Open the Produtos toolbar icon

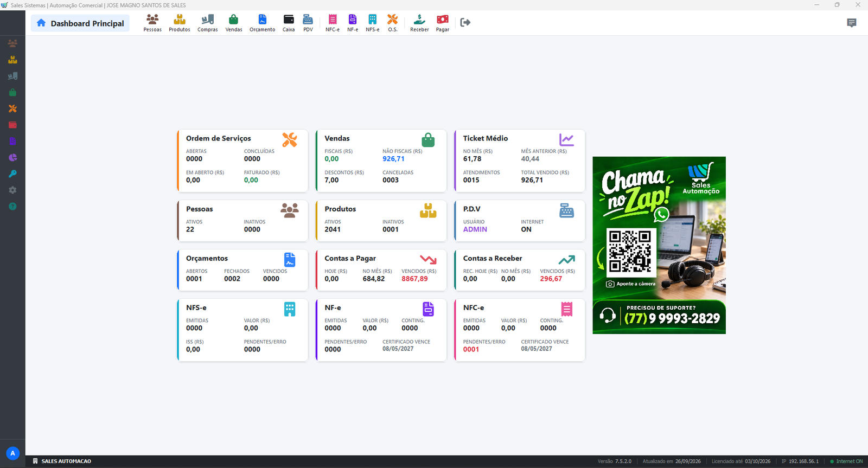point(180,23)
